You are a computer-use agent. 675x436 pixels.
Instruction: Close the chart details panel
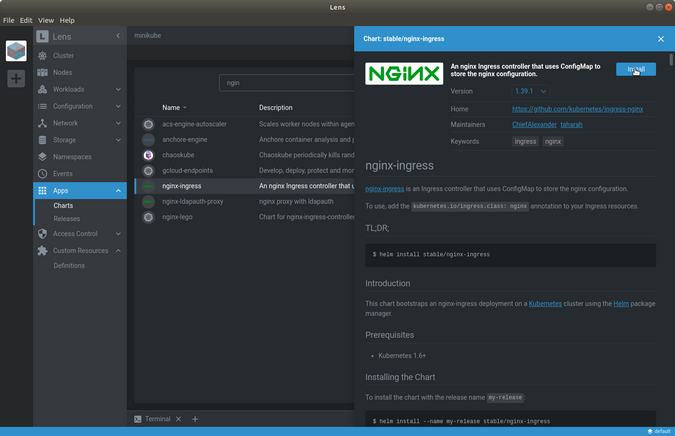pos(660,39)
